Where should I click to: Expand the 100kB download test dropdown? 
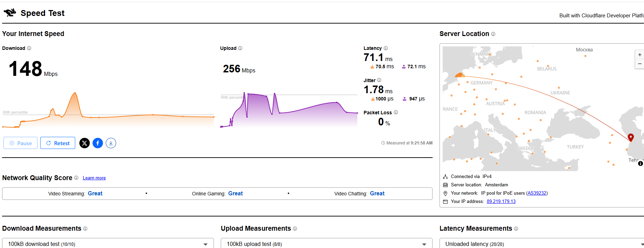(108, 243)
